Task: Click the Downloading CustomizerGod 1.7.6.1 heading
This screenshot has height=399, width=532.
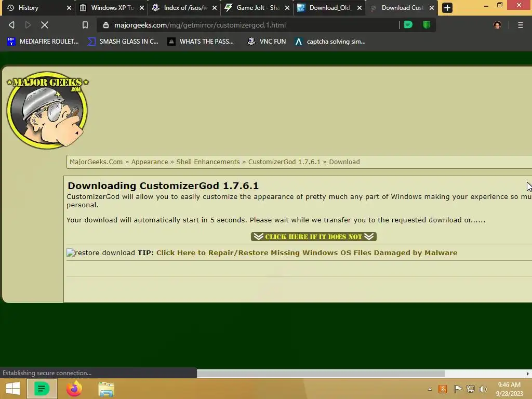Action: pos(163,185)
